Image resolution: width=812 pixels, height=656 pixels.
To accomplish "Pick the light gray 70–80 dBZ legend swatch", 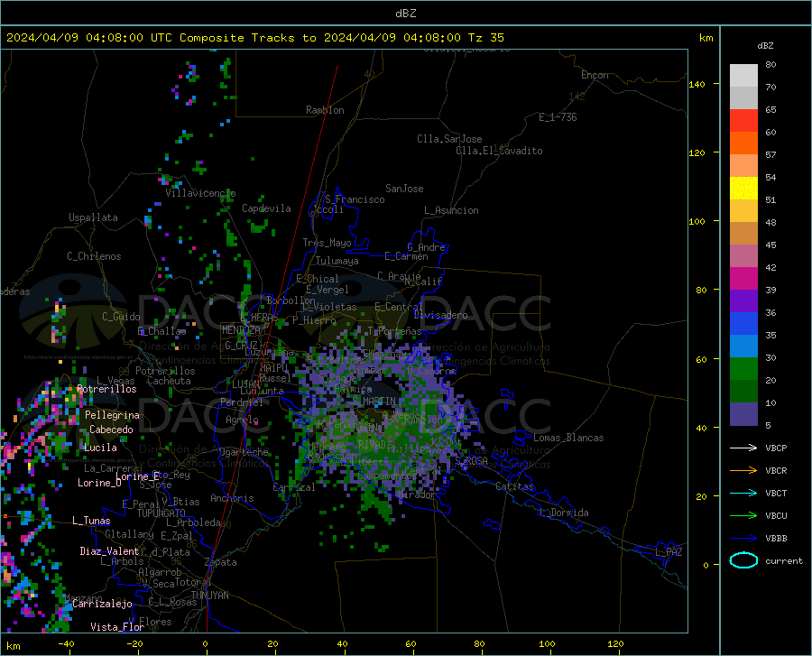I will tap(743, 76).
